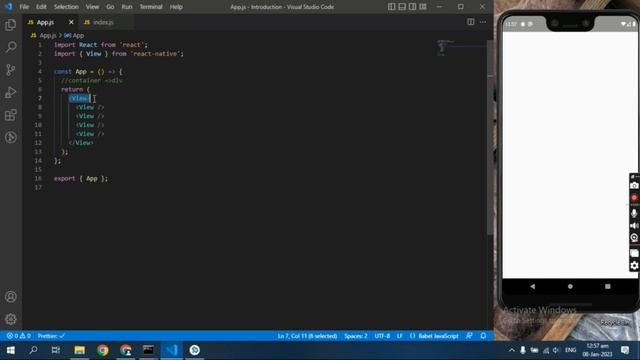The height and width of the screenshot is (360, 640).
Task: Click the ENG language indicator
Action: pyautogui.click(x=570, y=350)
